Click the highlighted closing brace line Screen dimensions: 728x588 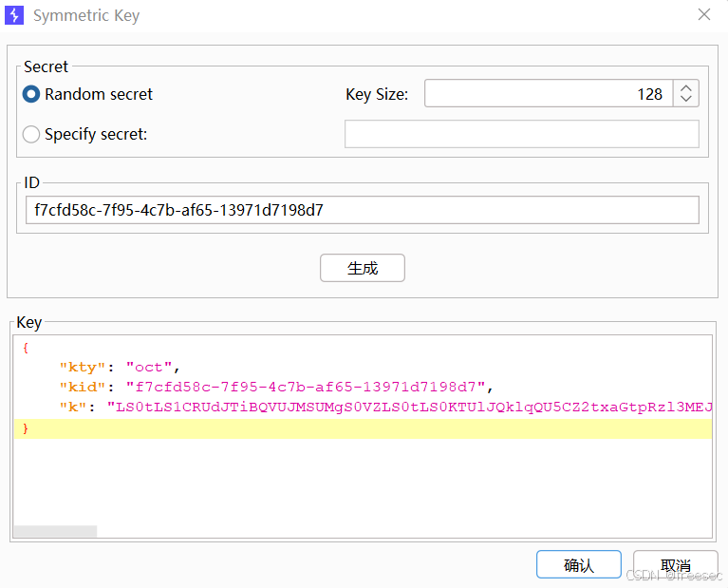click(x=364, y=428)
